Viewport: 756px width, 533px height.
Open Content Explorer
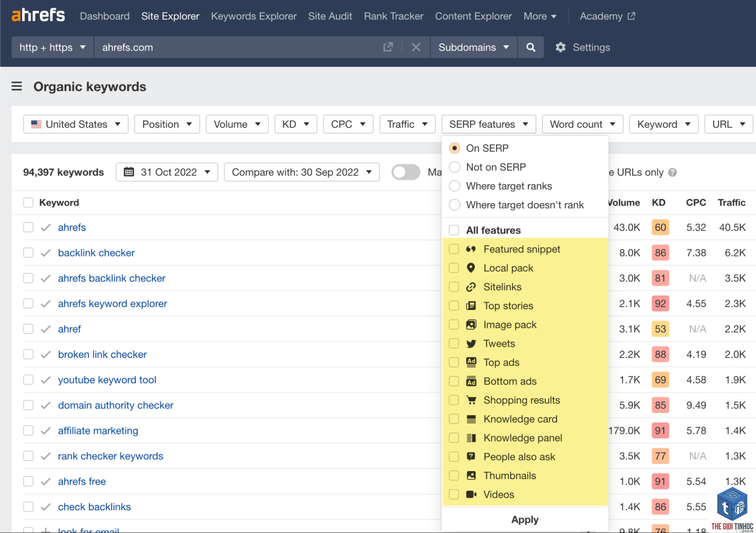[x=473, y=16]
